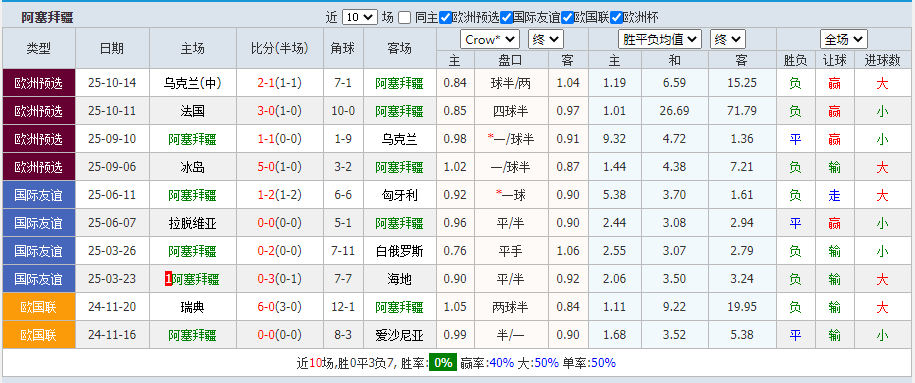Uncheck the 国际友谊 filter checkbox

(507, 18)
